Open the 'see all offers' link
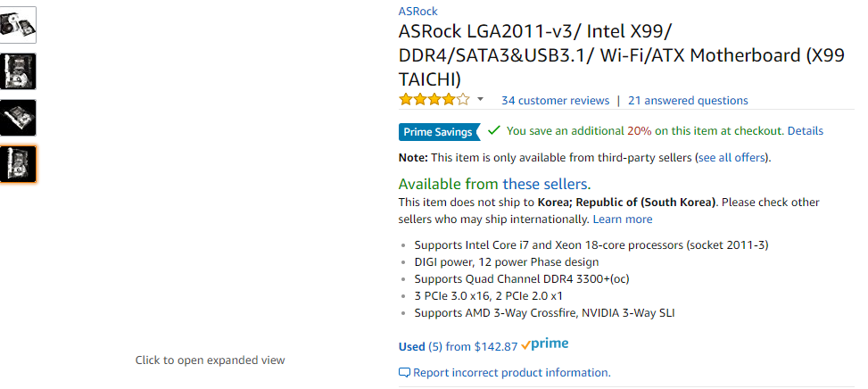This screenshot has height=389, width=868. [732, 158]
